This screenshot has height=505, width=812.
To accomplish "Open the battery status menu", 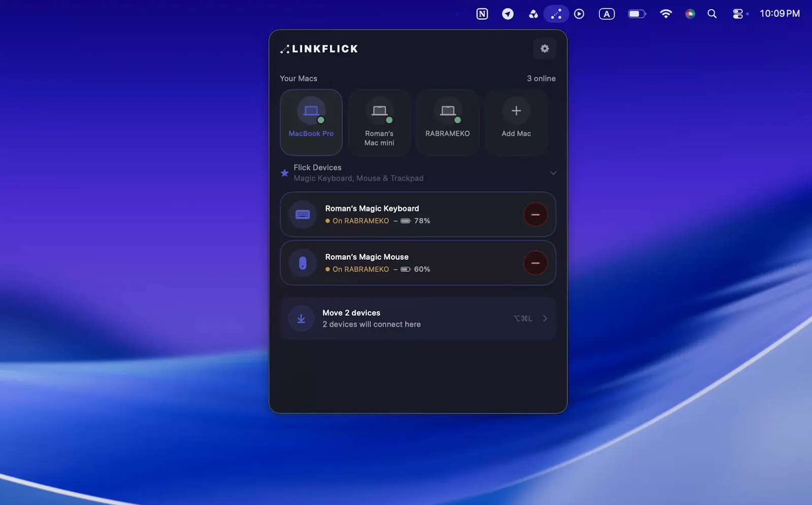I will pyautogui.click(x=637, y=14).
